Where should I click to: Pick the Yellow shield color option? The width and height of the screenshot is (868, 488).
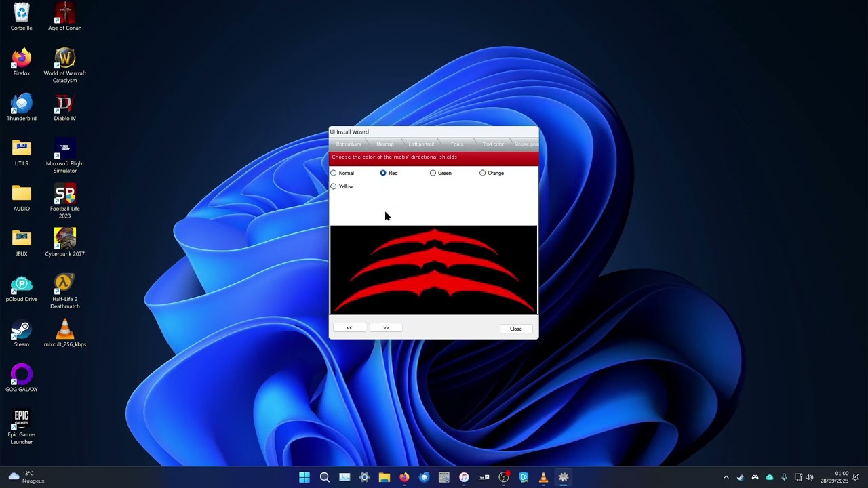tap(342, 186)
